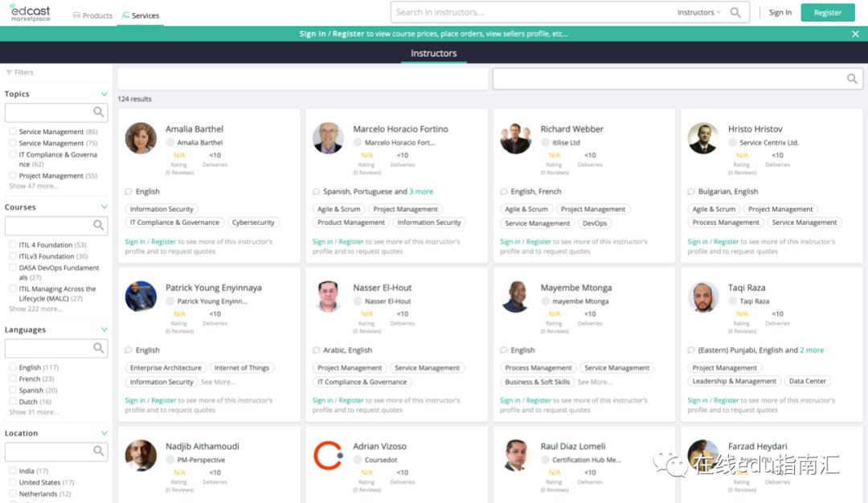This screenshot has height=503, width=868.
Task: Check the Service Management (75) topic
Action: 12,143
